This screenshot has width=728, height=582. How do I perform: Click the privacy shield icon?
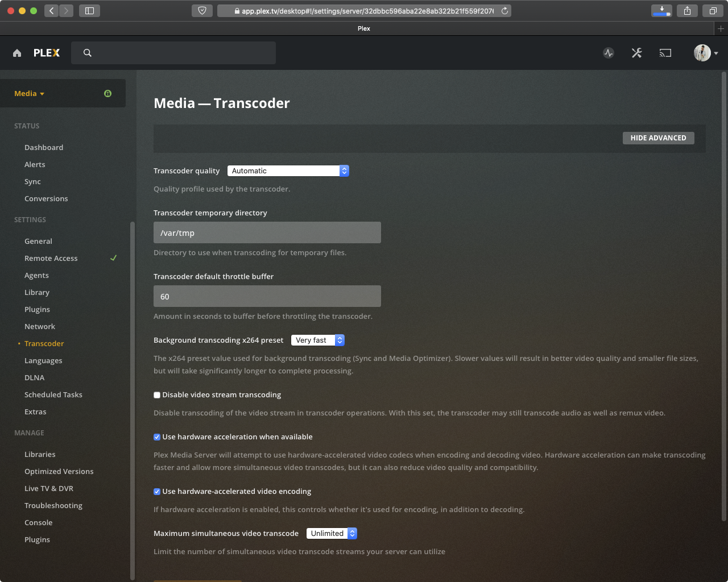click(x=202, y=10)
